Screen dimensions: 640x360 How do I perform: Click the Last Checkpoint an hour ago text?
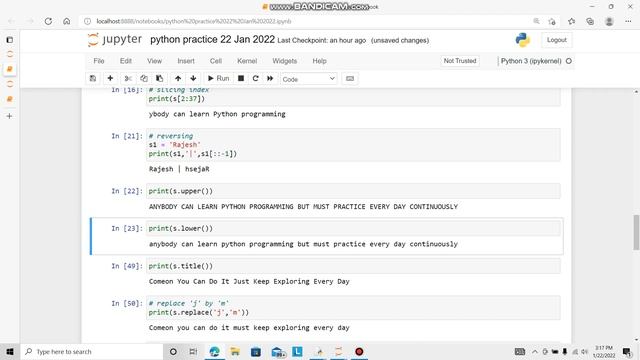[x=322, y=40]
